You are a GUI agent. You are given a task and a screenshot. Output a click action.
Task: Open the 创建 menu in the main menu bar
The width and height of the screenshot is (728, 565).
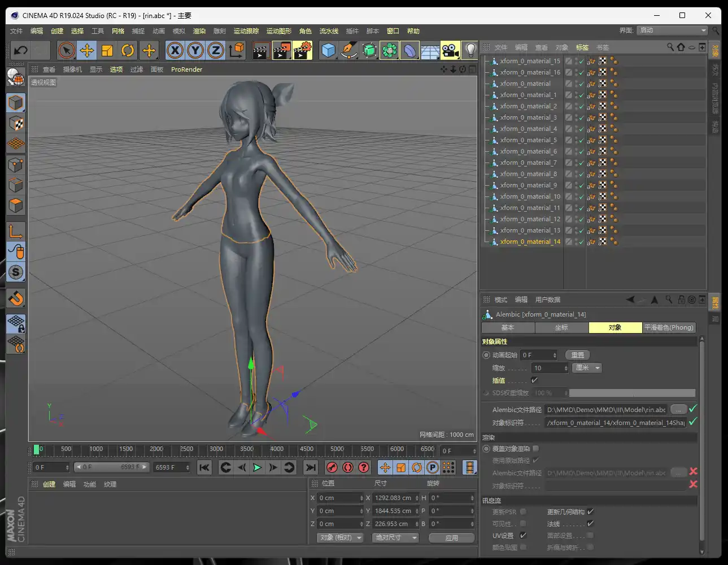[x=57, y=31]
